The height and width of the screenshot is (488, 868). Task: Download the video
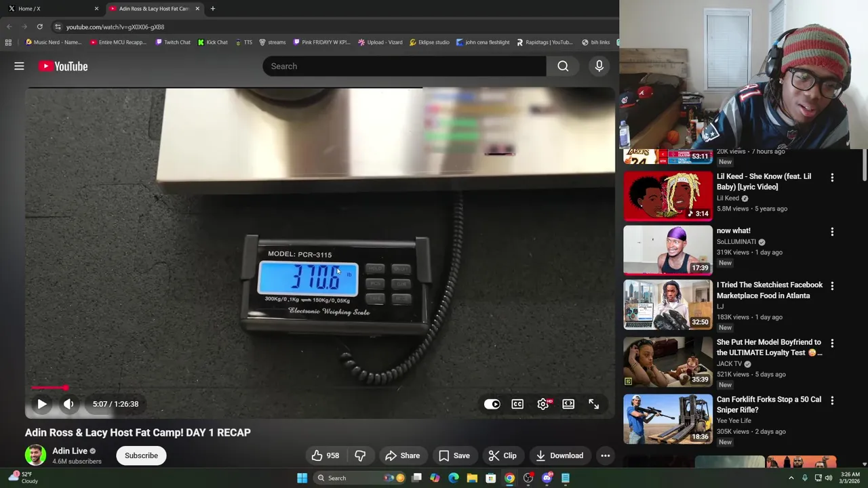559,455
